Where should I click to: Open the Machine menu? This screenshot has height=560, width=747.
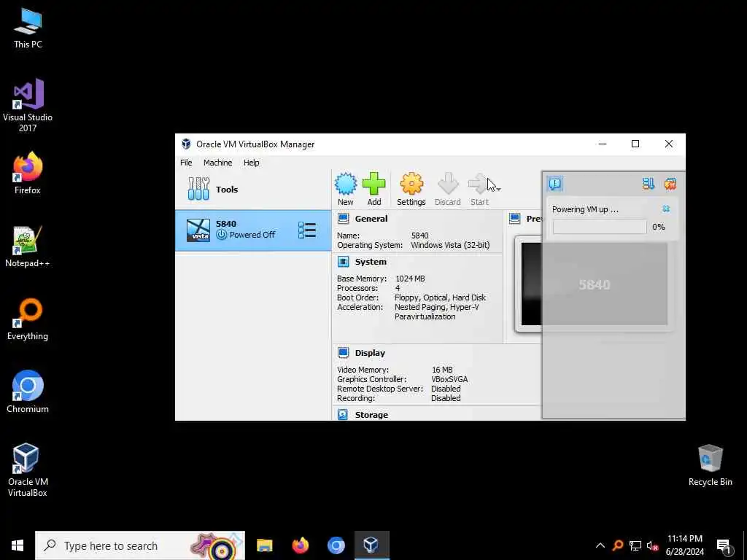(x=217, y=163)
